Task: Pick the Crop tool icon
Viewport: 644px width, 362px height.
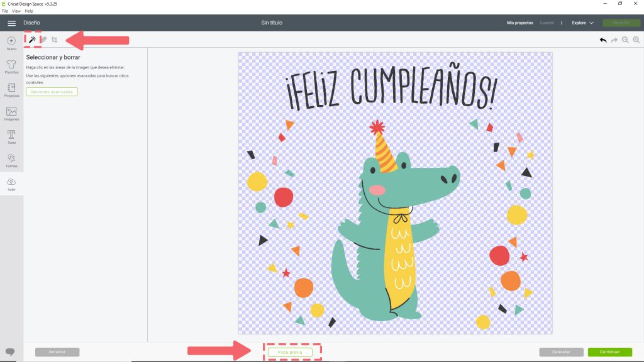Action: [55, 40]
